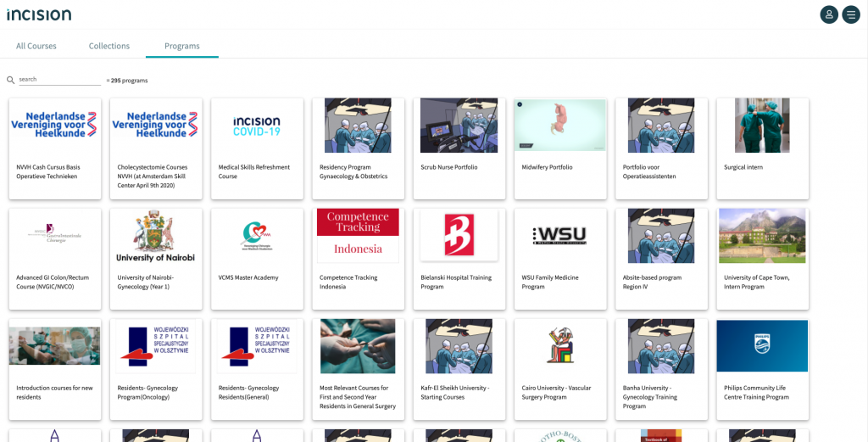The image size is (868, 442).
Task: Open the Midwifery Portfolio program
Action: tap(560, 149)
